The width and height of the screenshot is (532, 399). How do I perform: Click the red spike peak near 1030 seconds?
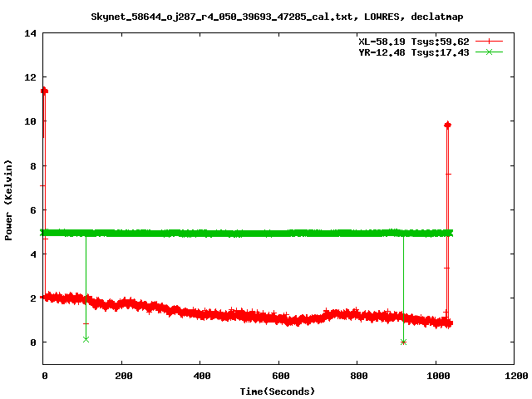(x=447, y=125)
